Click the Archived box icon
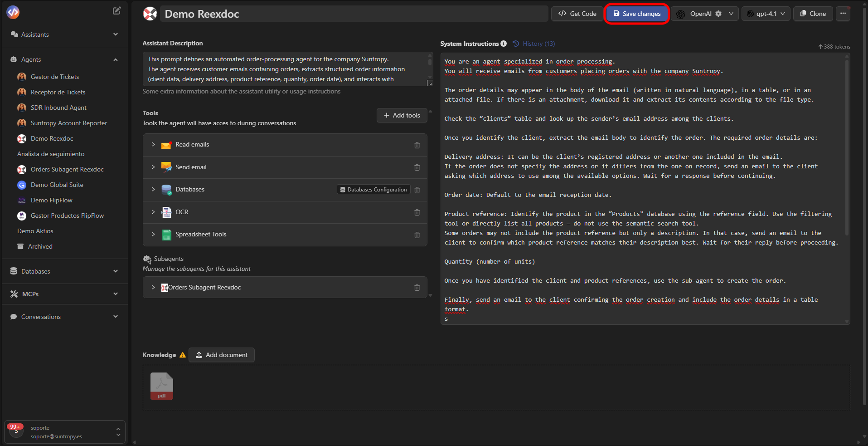This screenshot has width=868, height=446. [20, 246]
